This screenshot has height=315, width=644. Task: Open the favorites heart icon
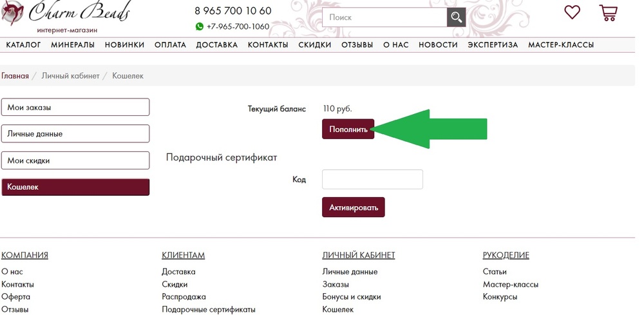572,12
